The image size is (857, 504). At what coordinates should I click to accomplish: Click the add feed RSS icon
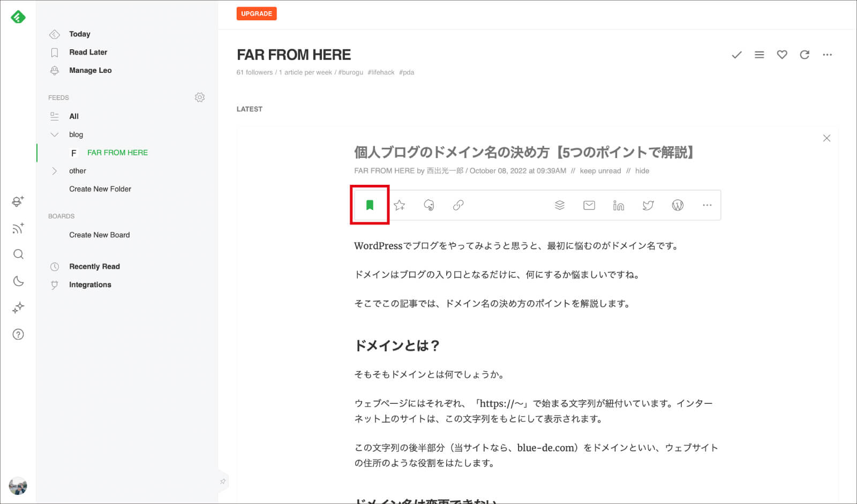click(18, 228)
